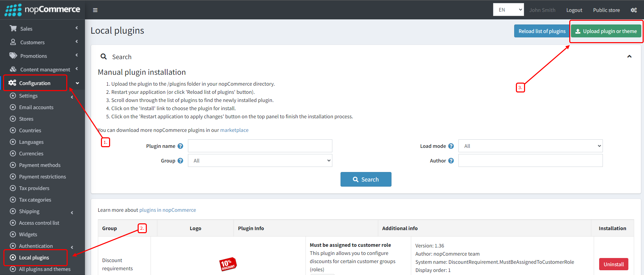Image resolution: width=644 pixels, height=275 pixels.
Task: Open plugins in nopCommerce link
Action: (x=168, y=210)
